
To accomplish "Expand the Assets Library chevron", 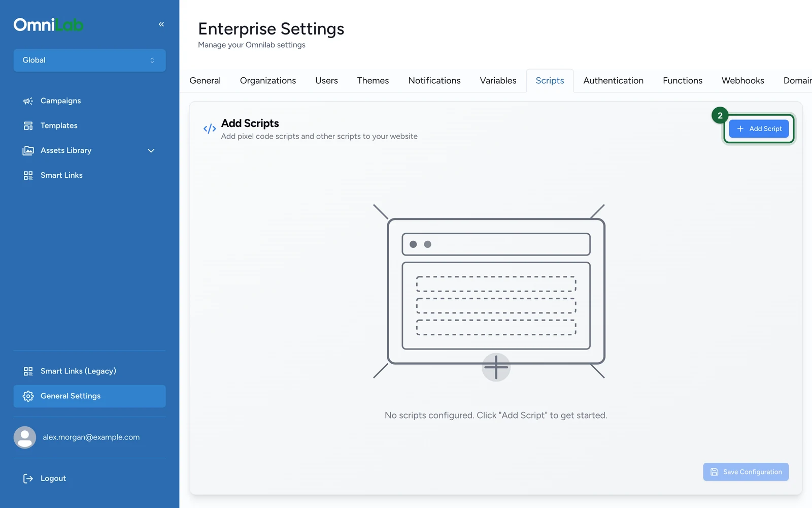I will (x=151, y=151).
